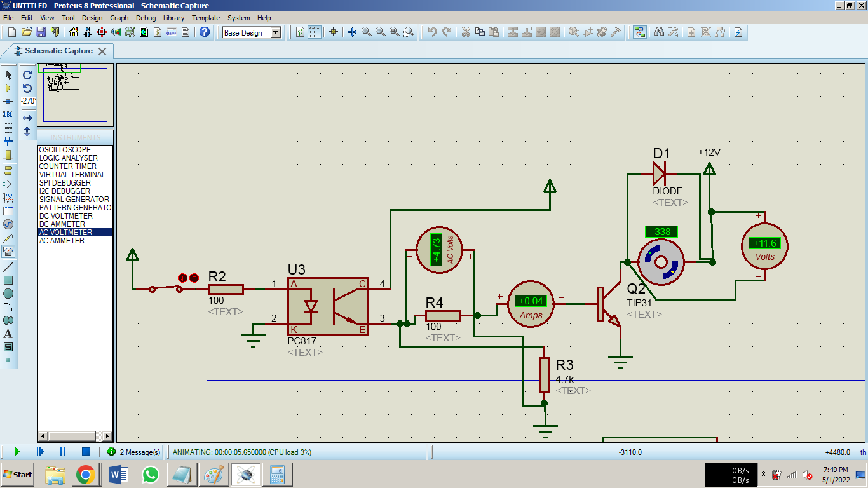The width and height of the screenshot is (868, 488).
Task: Pick the 2D Text 'A' tool
Action: pos(8,333)
